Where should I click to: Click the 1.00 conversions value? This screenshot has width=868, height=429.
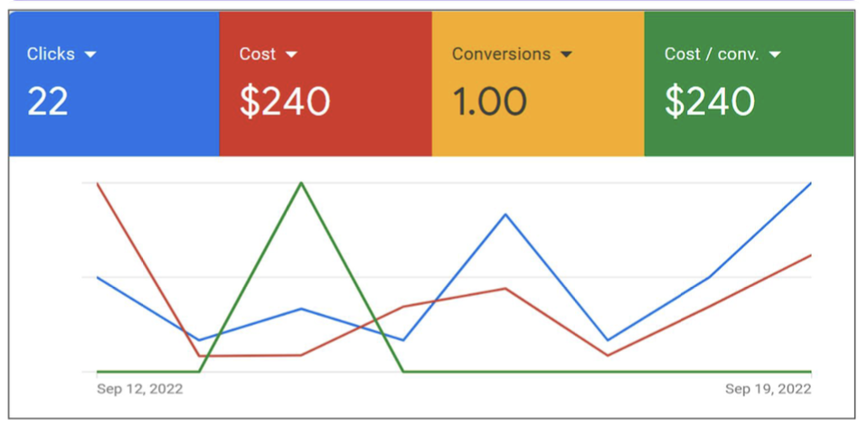click(x=489, y=101)
